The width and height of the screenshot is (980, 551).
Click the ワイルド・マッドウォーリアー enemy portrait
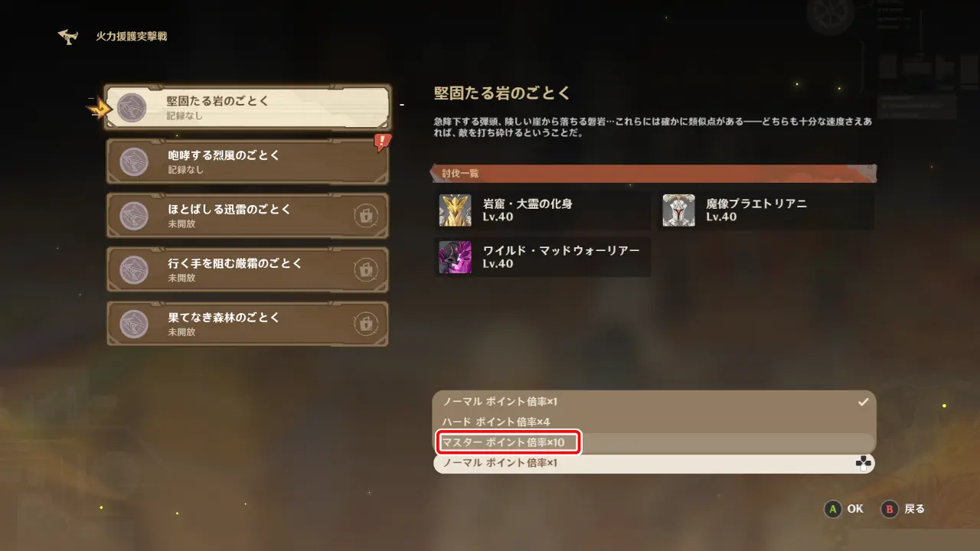click(455, 257)
